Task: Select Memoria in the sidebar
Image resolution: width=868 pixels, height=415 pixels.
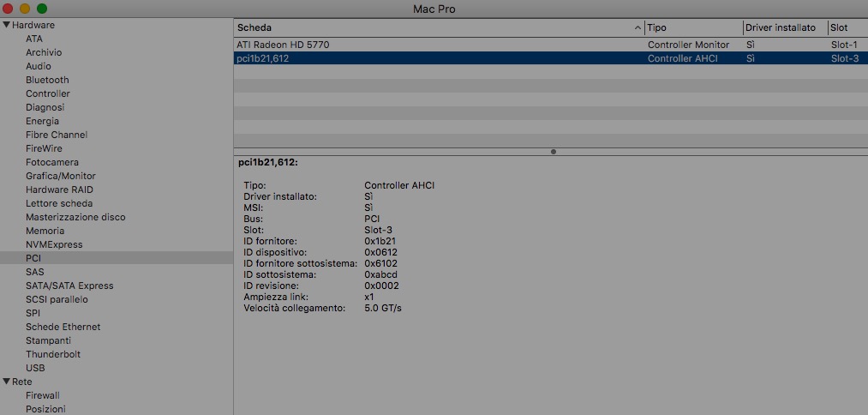Action: [x=45, y=231]
